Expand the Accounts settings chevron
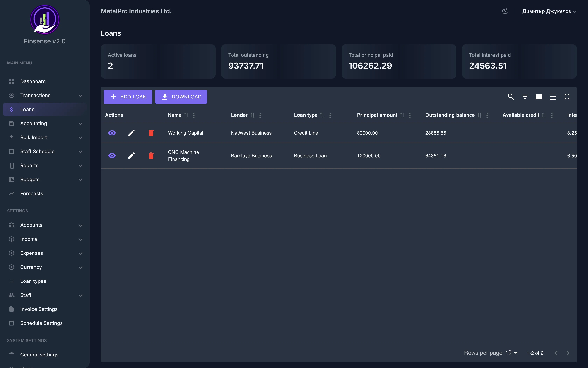Screen dimensions: 588x368 [80, 225]
